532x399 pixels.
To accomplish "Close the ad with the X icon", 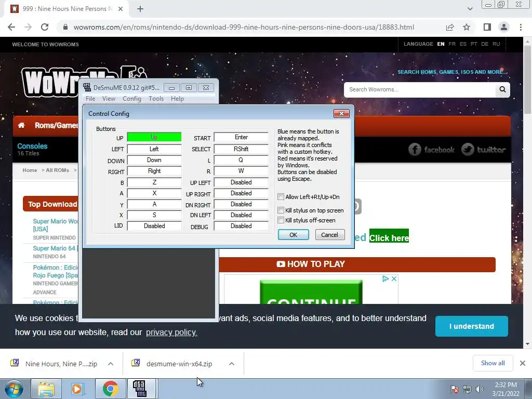I will [394, 279].
